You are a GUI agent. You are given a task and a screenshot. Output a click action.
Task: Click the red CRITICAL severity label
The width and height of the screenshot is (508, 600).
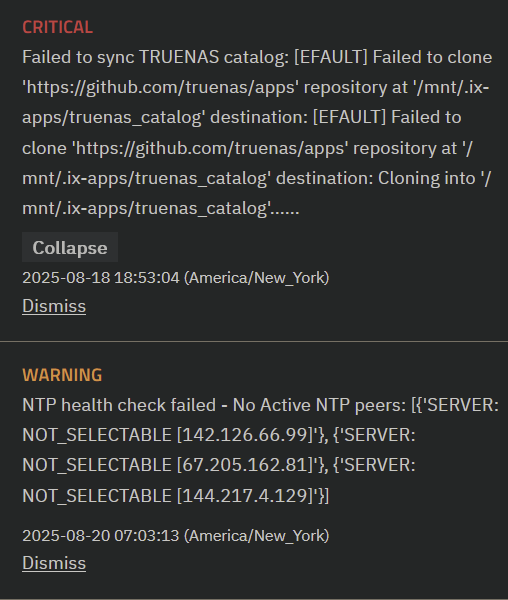[57, 27]
